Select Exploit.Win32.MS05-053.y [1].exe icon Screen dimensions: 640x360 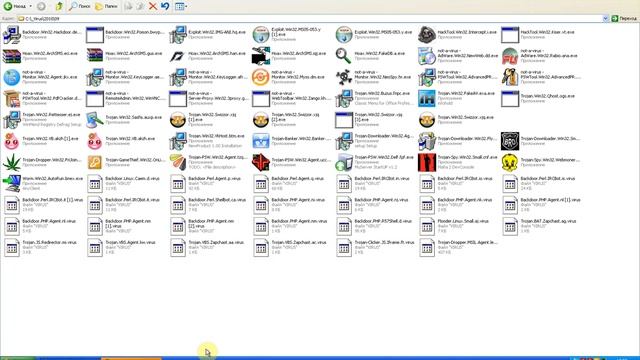click(x=261, y=35)
